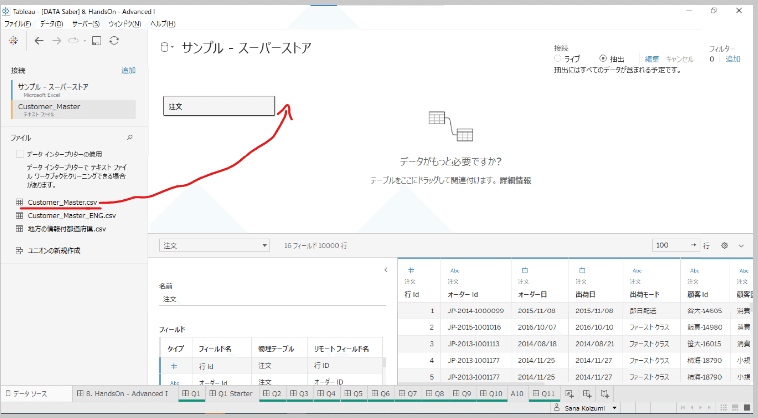The height and width of the screenshot is (418, 758).
Task: Create a new story with the tab icon
Action: (x=604, y=394)
